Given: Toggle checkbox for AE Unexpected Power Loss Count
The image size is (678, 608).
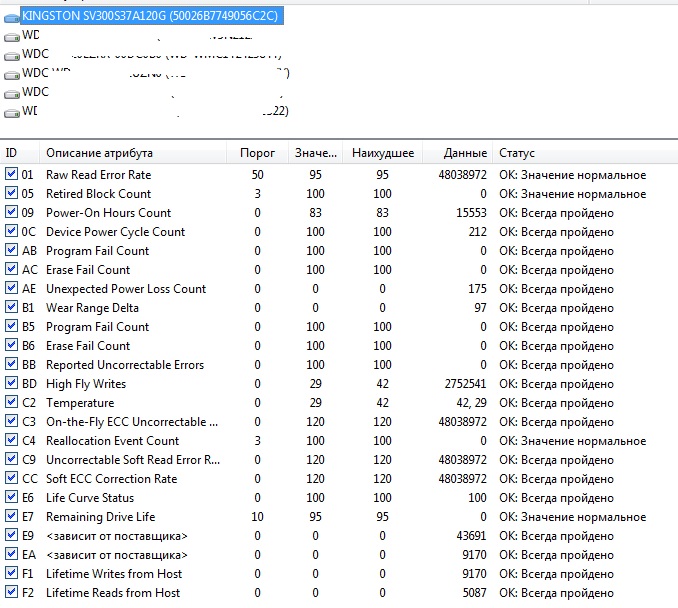Looking at the screenshot, I should pyautogui.click(x=11, y=288).
